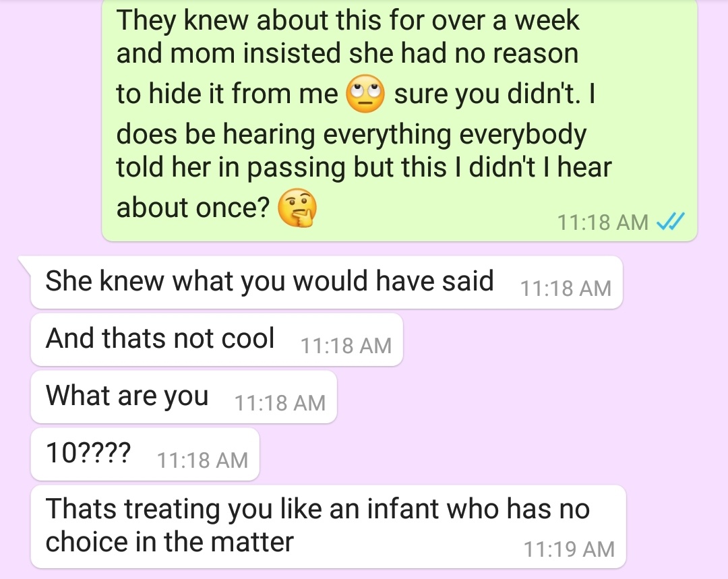728x579 pixels.
Task: Tap the '10????' message bubble
Action: [x=145, y=454]
